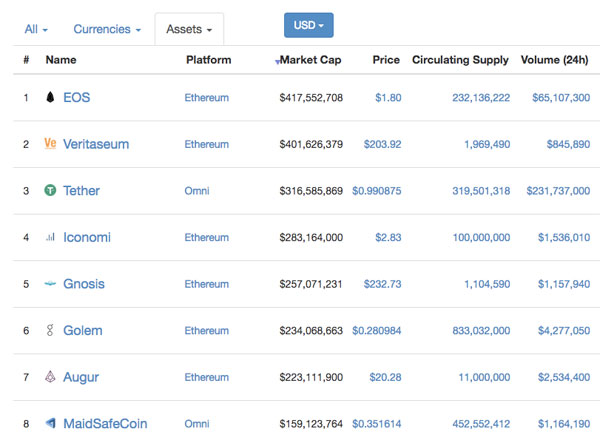600x446 pixels.
Task: Click Gnosis price $232.73
Action: [x=383, y=284]
